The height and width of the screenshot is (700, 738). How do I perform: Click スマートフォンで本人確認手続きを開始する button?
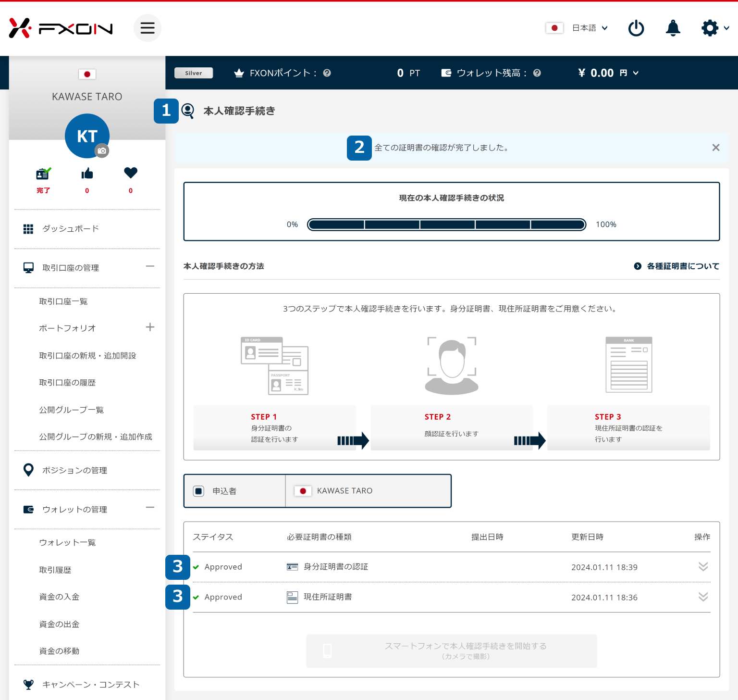tap(452, 651)
